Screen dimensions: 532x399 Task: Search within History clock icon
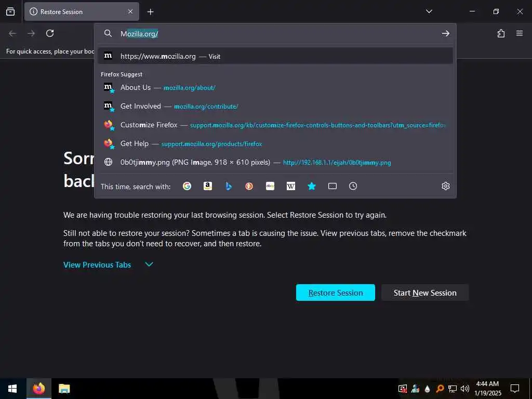click(x=353, y=186)
